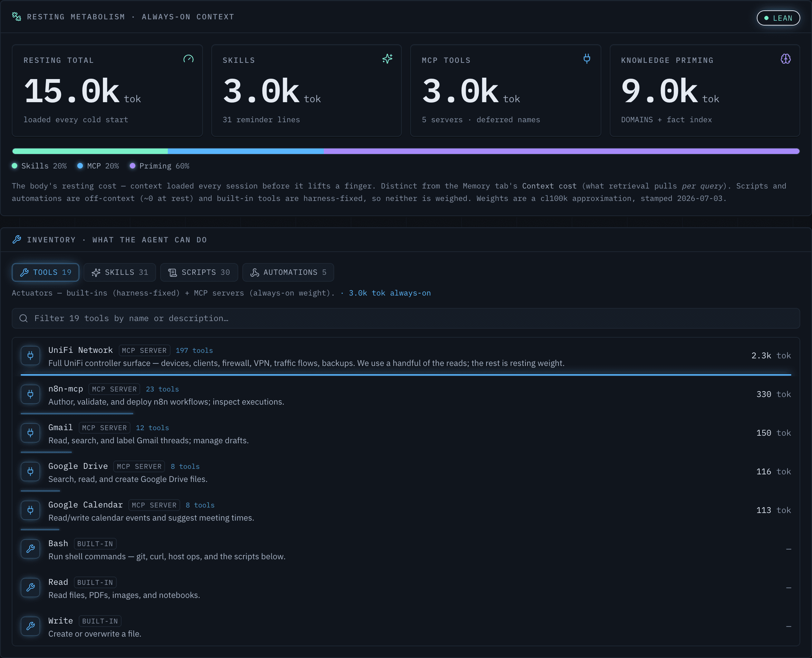Switch to the Scripts 30 tab
The height and width of the screenshot is (658, 812).
coord(199,272)
